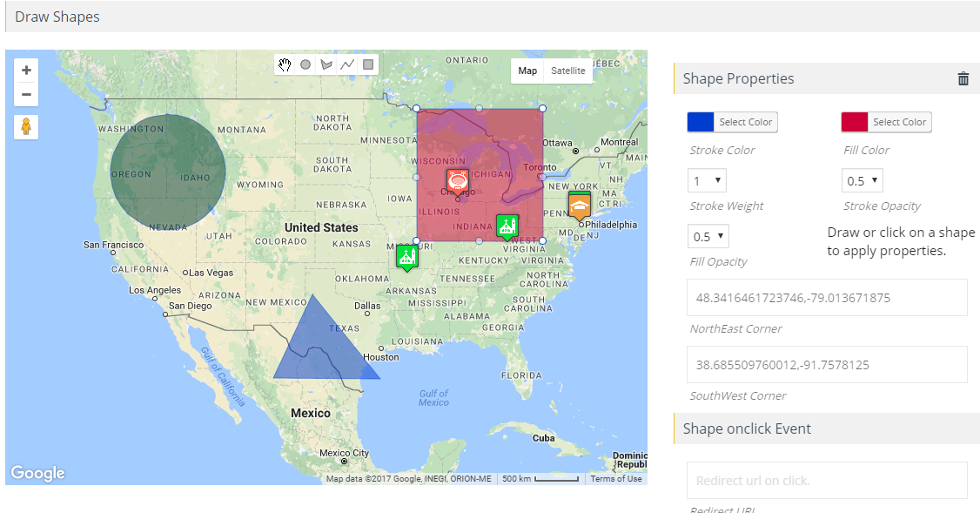Select the draw polygon tool
This screenshot has height=513, width=980.
point(326,64)
